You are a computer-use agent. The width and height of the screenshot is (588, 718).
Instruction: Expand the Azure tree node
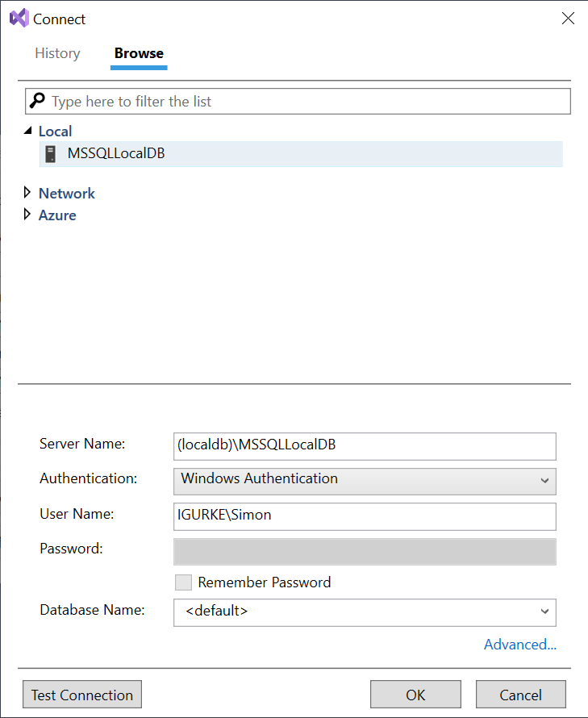click(28, 215)
